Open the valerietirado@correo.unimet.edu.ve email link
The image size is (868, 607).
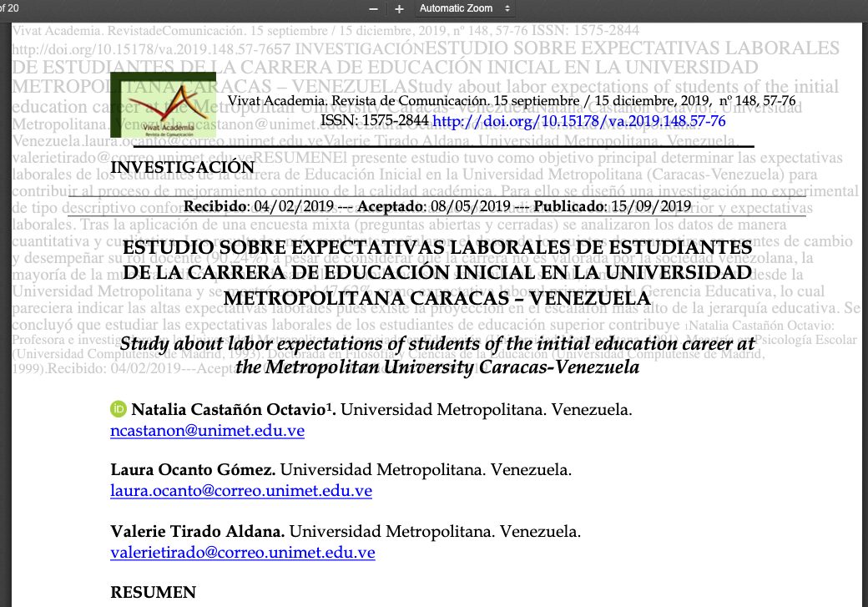pyautogui.click(x=243, y=553)
